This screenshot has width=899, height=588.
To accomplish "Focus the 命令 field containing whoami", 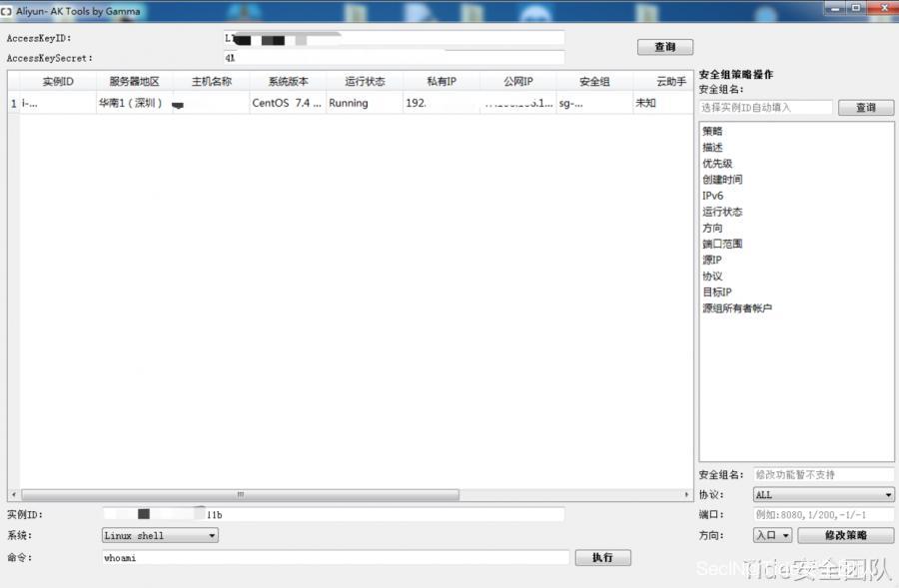I will (336, 558).
